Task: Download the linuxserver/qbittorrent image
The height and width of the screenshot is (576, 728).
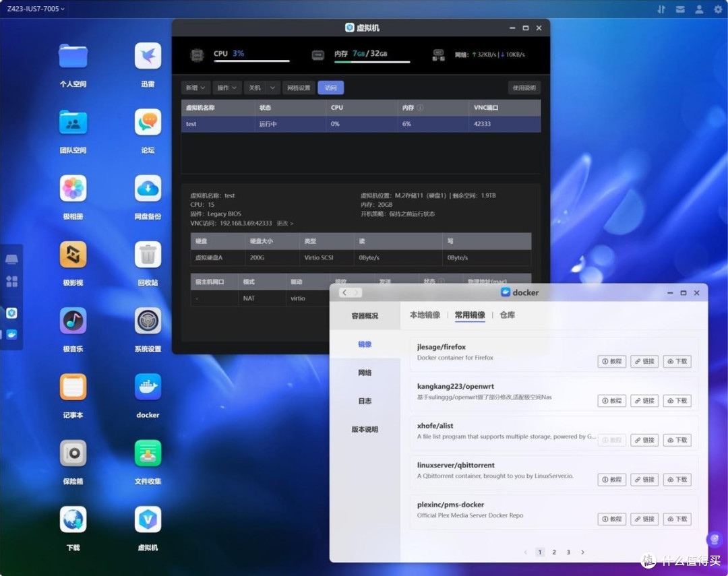Action: (x=677, y=480)
